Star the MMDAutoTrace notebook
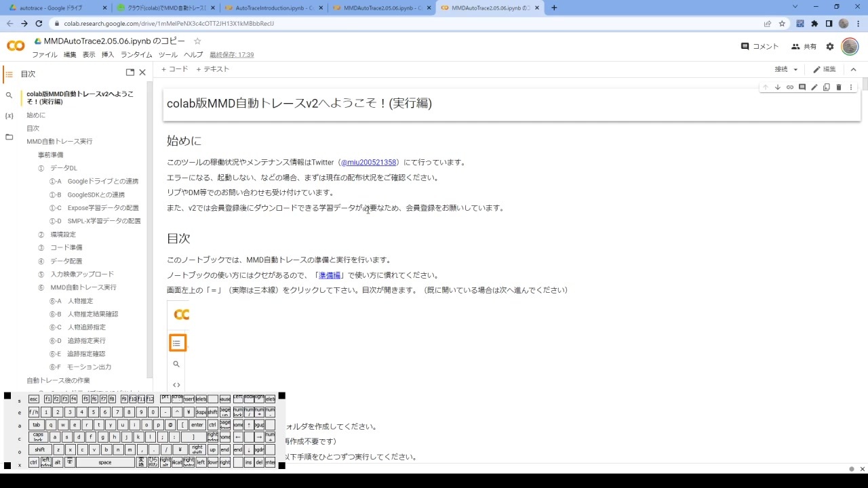 pyautogui.click(x=197, y=41)
